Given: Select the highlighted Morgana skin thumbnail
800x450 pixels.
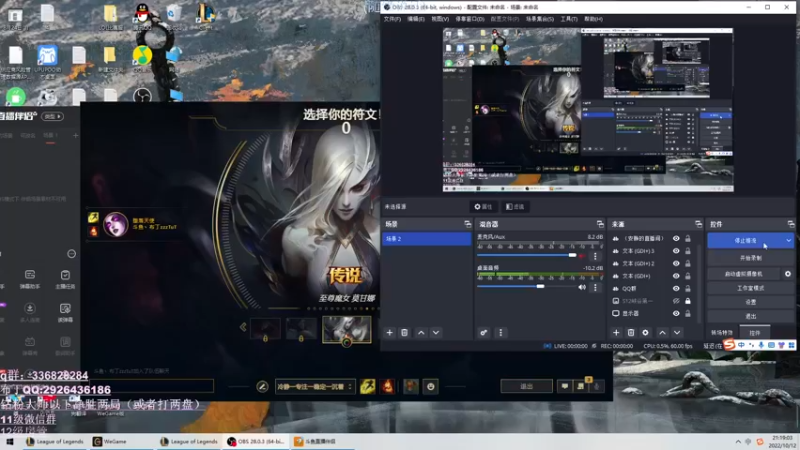Looking at the screenshot, I should pos(346,330).
